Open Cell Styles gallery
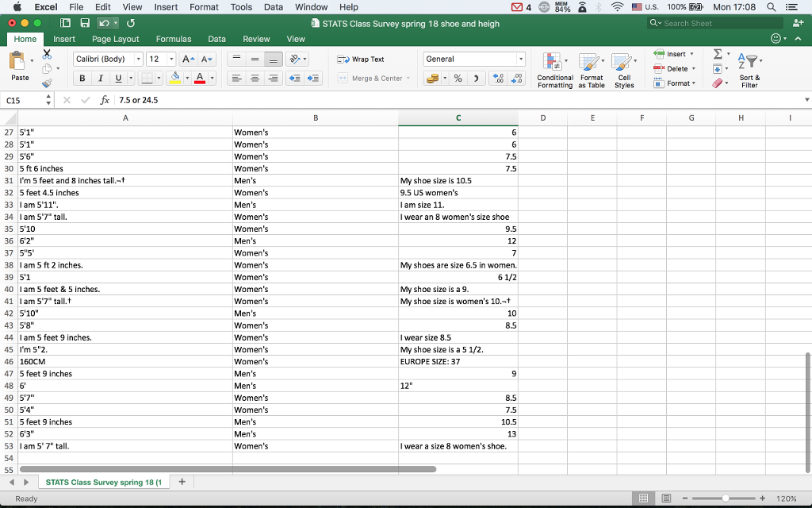 coord(624,70)
